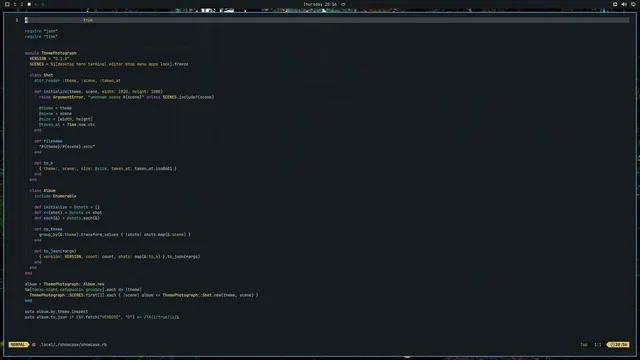Open the volume speaker icon
The image size is (640, 360).
point(624,4)
